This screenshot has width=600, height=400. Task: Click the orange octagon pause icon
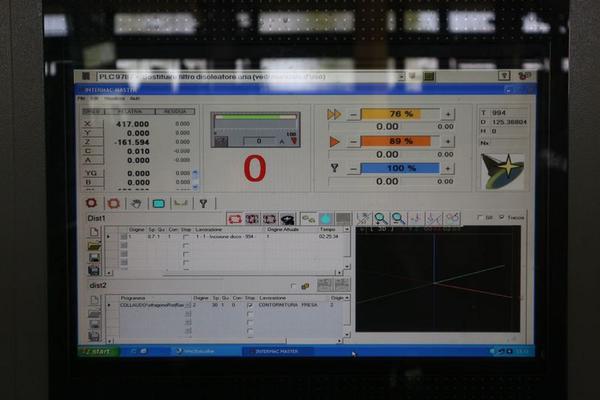(113, 203)
